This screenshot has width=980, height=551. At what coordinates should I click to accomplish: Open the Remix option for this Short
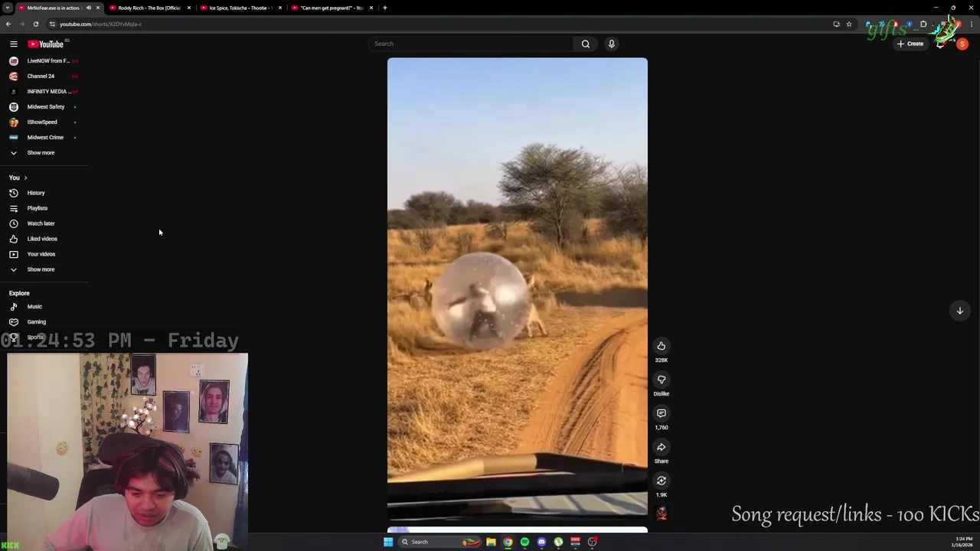click(x=661, y=481)
